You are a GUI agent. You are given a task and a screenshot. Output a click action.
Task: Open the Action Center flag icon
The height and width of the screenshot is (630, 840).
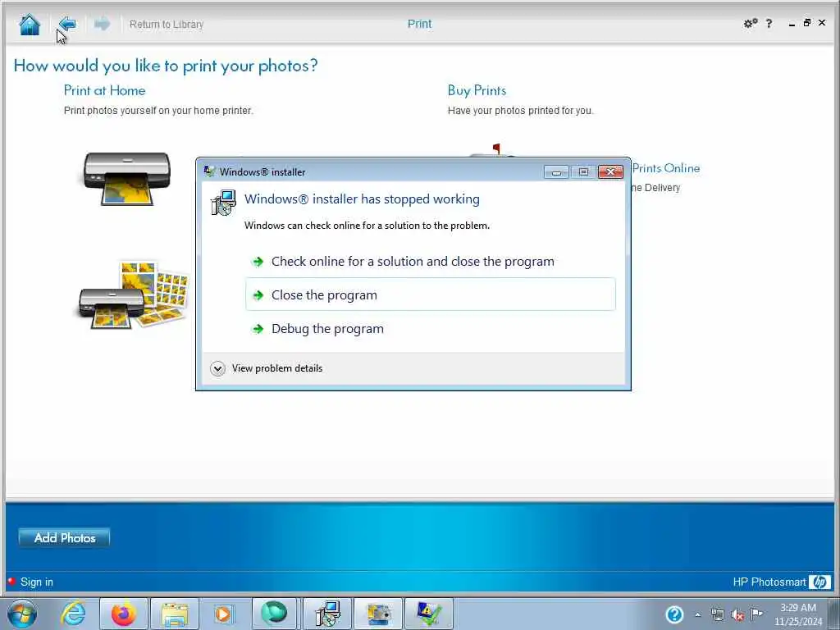point(756,614)
